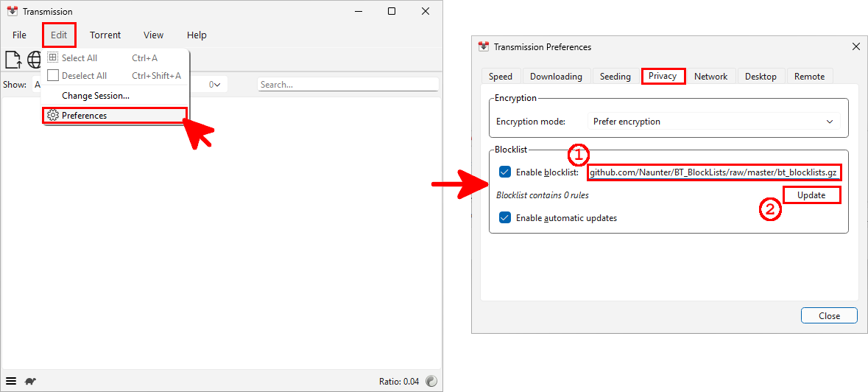Choose Deselect All from Edit menu

[115, 75]
